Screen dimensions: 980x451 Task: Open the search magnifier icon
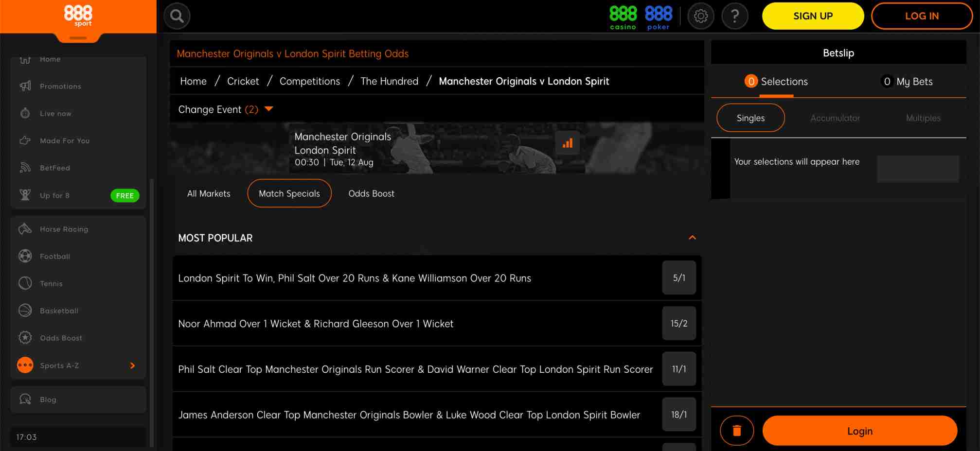(x=177, y=16)
